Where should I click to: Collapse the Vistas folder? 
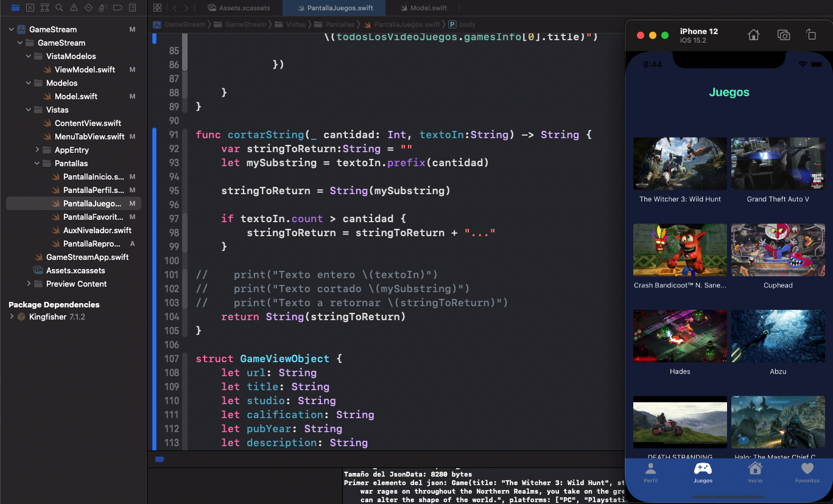click(x=29, y=110)
